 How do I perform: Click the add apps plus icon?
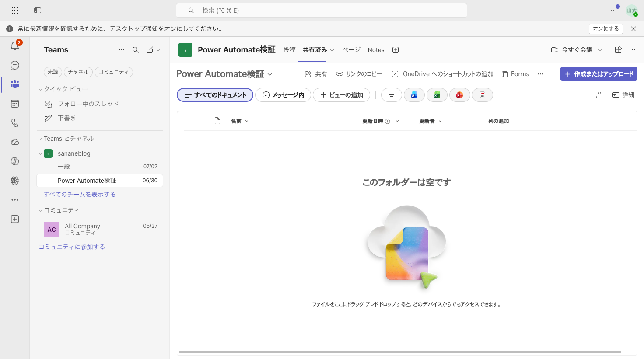coord(15,219)
